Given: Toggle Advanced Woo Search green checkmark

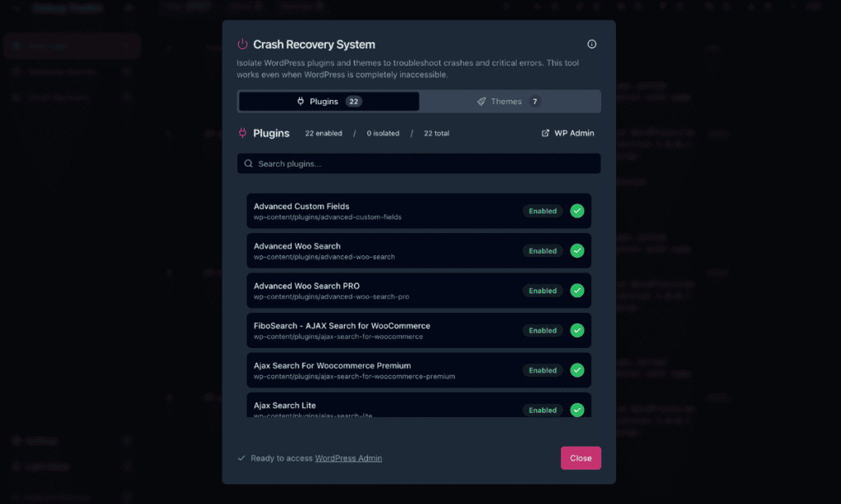Looking at the screenshot, I should coord(577,250).
